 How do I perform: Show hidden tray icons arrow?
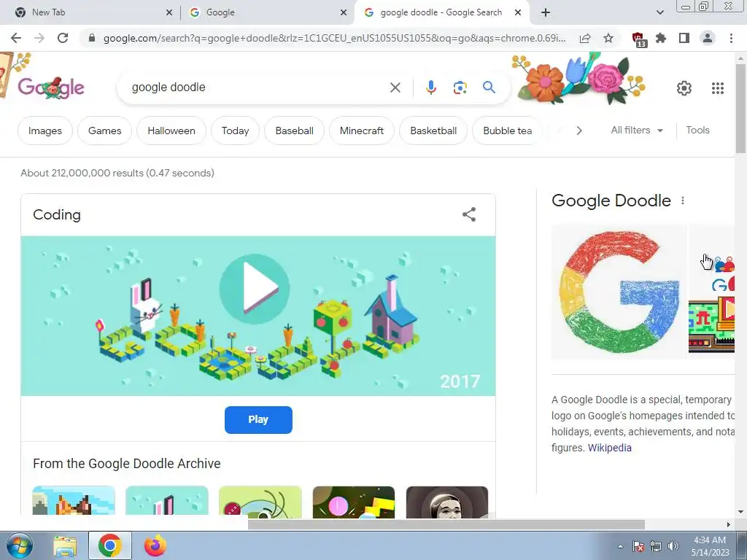point(620,546)
